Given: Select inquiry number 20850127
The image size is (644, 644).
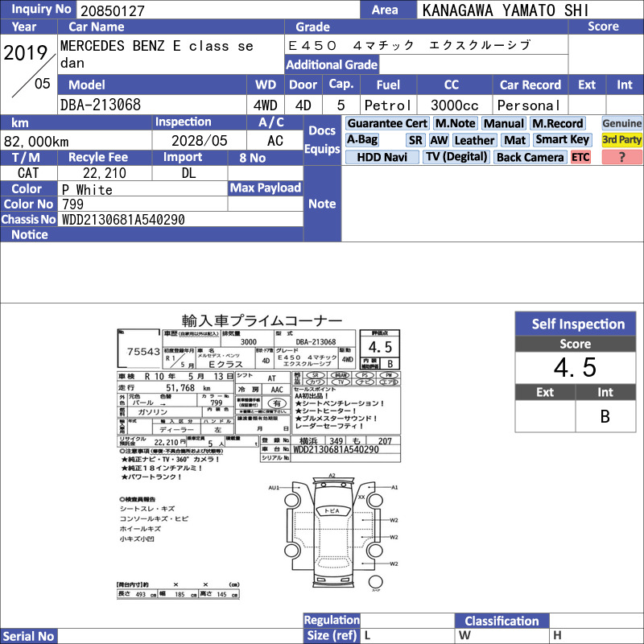Looking at the screenshot, I should pos(113,10).
